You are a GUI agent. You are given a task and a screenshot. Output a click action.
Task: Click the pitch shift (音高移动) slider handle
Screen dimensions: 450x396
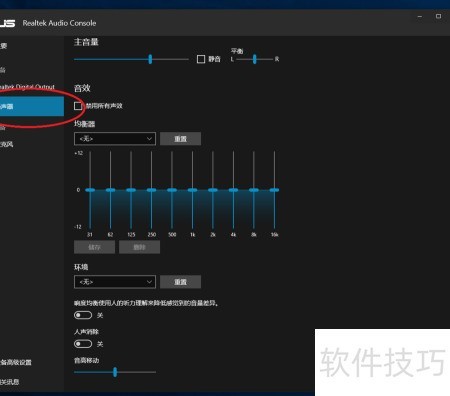click(x=115, y=372)
